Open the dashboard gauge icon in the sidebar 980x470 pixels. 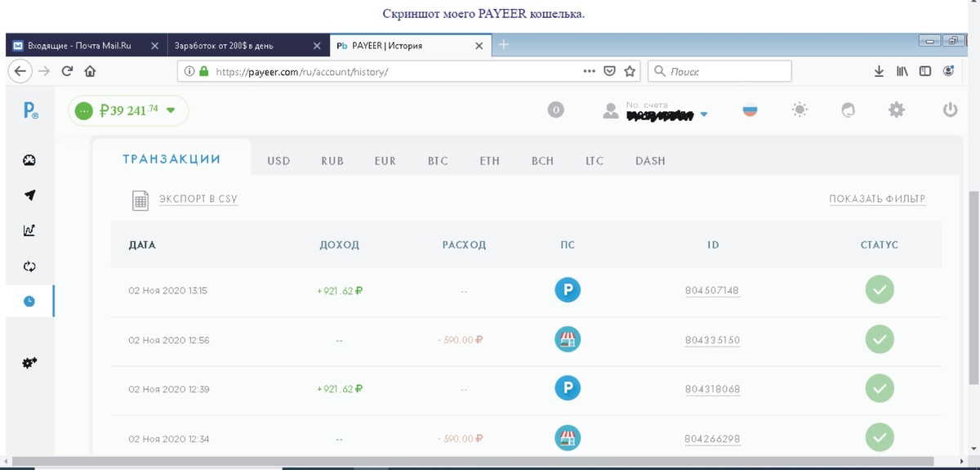pyautogui.click(x=29, y=160)
